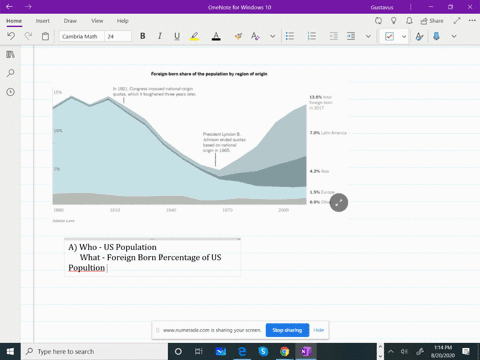Start dictation with microphone icon

[436, 36]
